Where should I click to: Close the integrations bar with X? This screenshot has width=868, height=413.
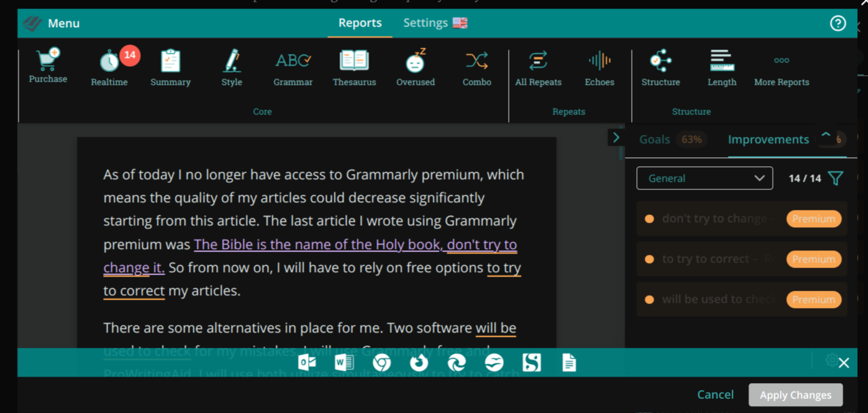[844, 363]
